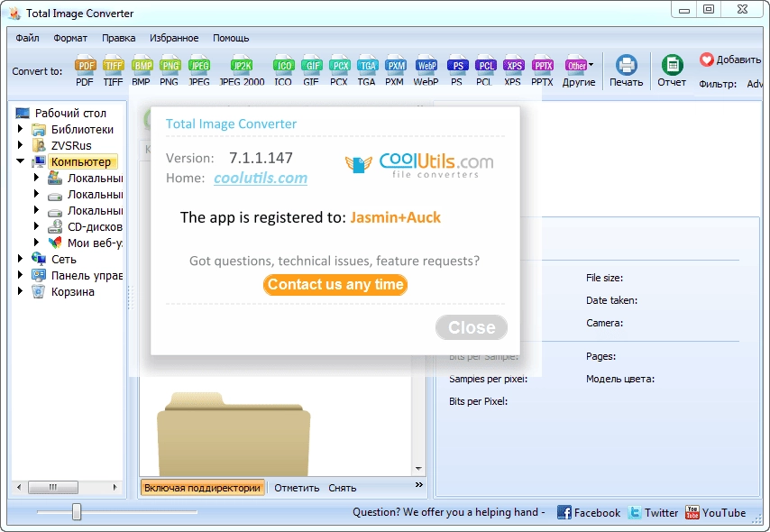Click Снять to uncheck files
Screen dimensions: 770x532
pos(343,488)
